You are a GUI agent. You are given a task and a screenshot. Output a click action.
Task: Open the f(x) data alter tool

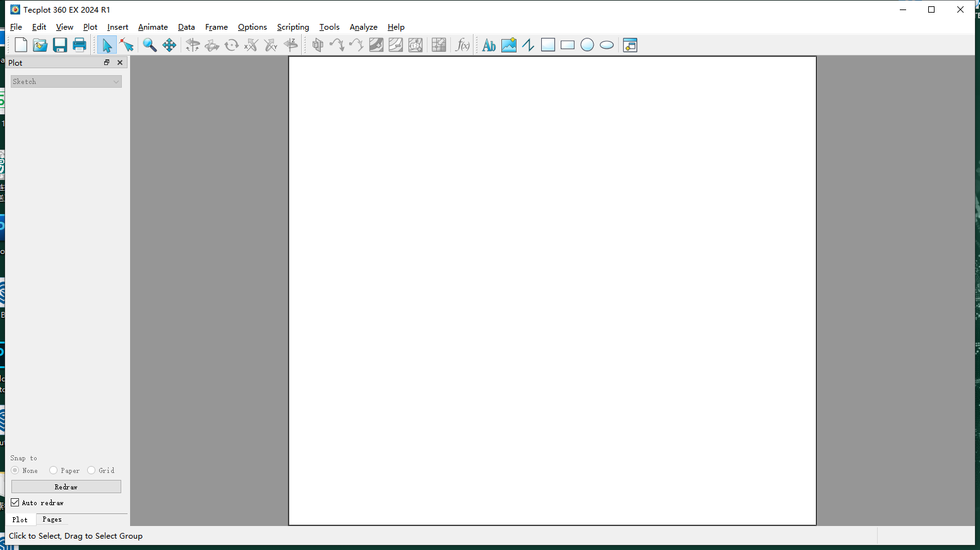[463, 45]
